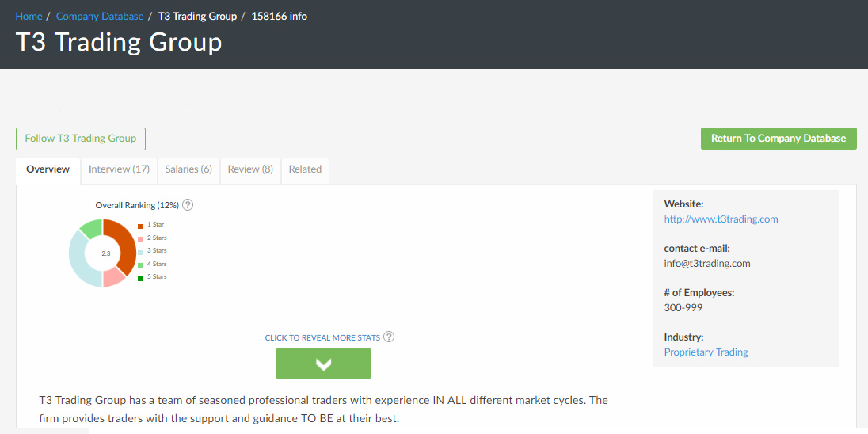868x434 pixels.
Task: Click the Proprietary Trading industry link
Action: coord(706,352)
